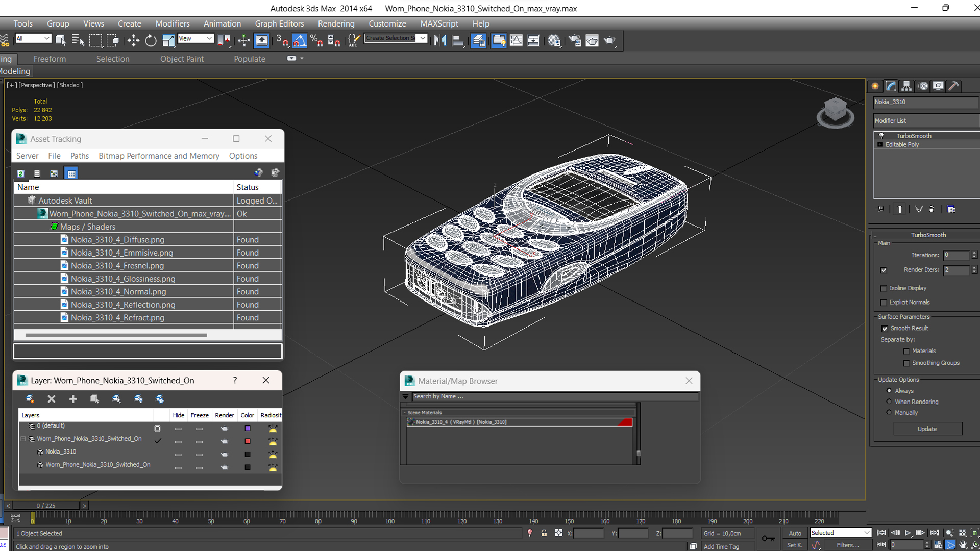Open the MAXScript menu
Image resolution: width=980 pixels, height=551 pixels.
439,23
